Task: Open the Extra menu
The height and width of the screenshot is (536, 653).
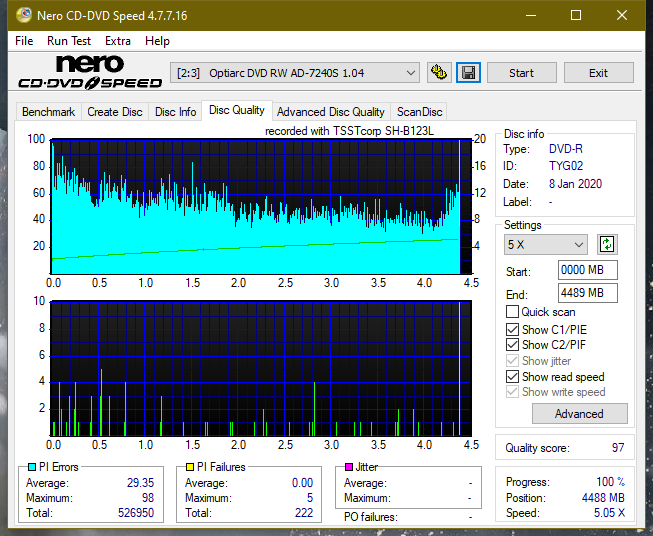Action: click(118, 41)
